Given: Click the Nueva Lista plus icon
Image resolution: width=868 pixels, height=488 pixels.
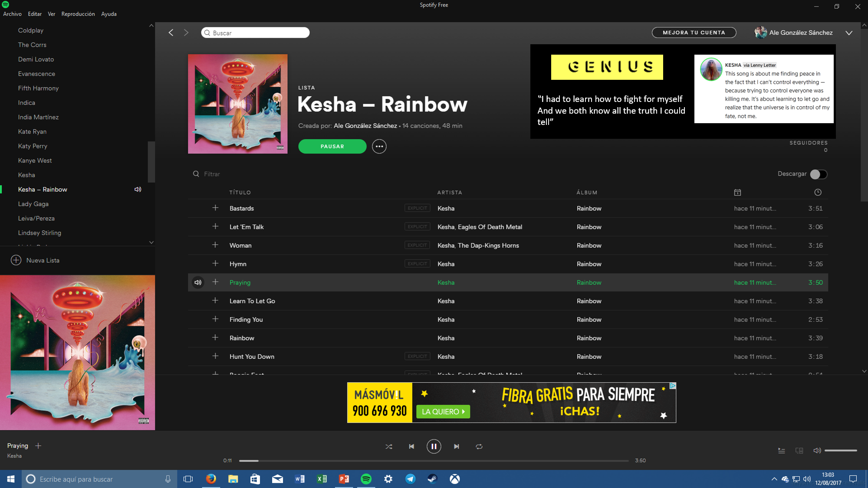Looking at the screenshot, I should tap(16, 260).
